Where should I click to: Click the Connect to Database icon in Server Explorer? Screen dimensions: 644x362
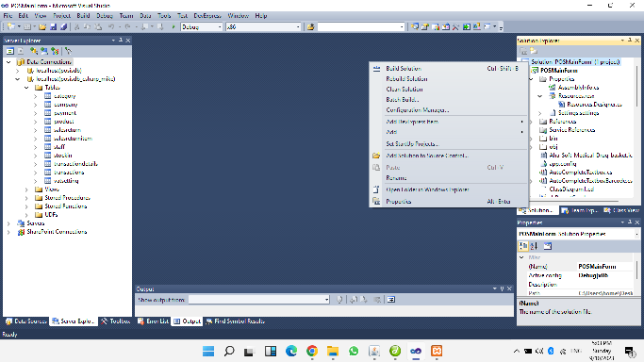pyautogui.click(x=34, y=51)
